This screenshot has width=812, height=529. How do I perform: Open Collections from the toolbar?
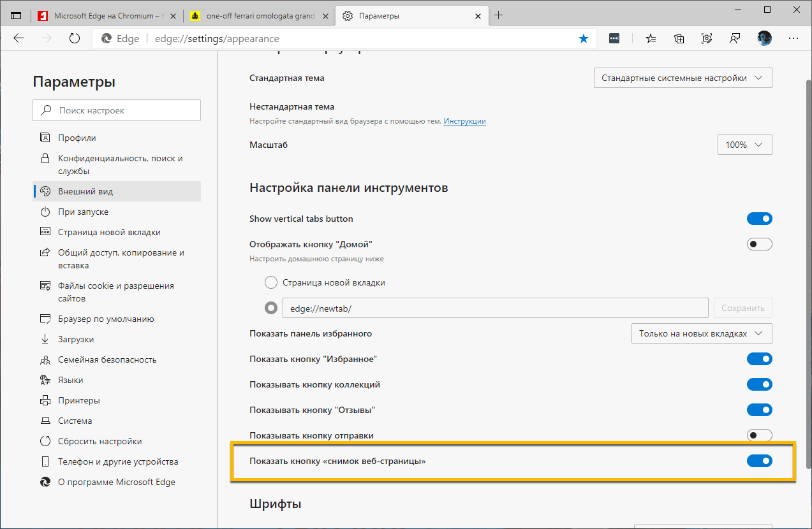[x=679, y=38]
